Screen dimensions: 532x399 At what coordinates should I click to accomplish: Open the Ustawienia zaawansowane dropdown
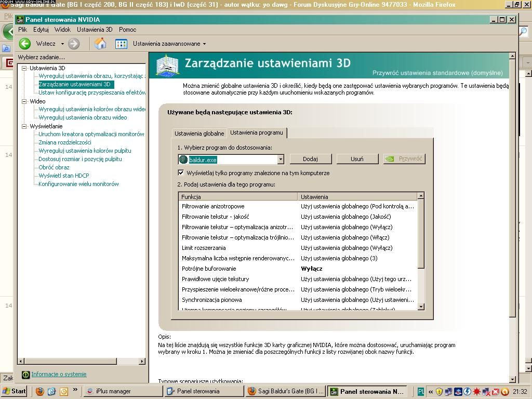tap(169, 44)
